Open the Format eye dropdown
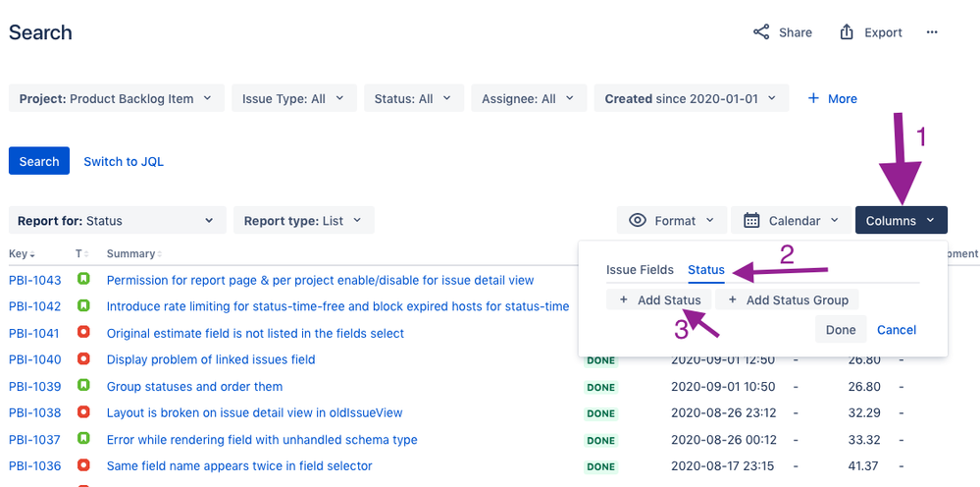Screen dimensions: 980x487 click(x=672, y=221)
